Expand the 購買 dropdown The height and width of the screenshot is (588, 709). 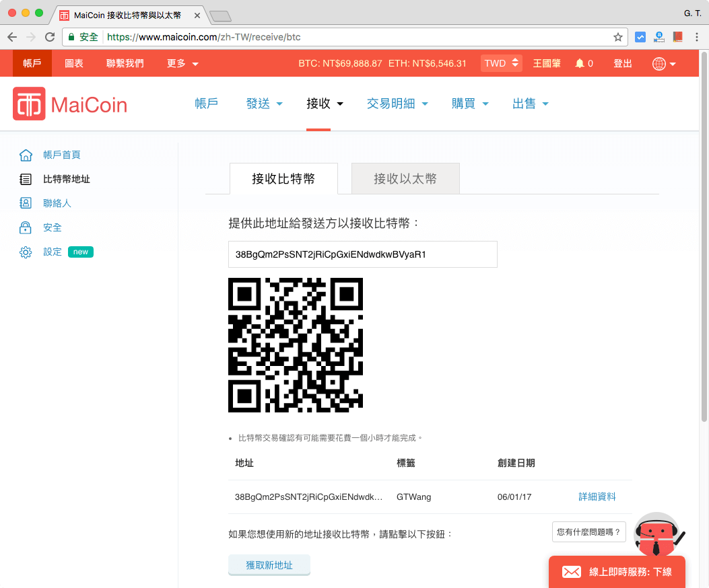(470, 104)
